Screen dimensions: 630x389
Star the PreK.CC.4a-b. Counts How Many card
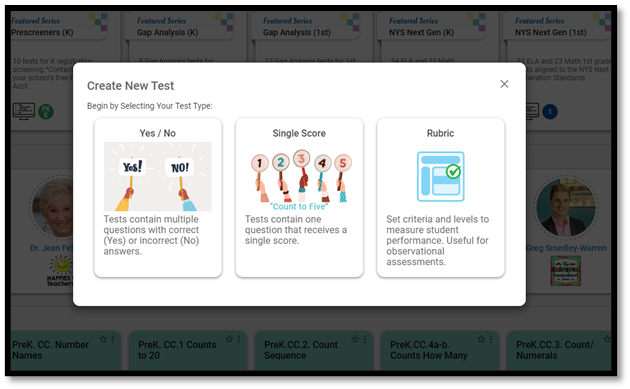[481, 339]
